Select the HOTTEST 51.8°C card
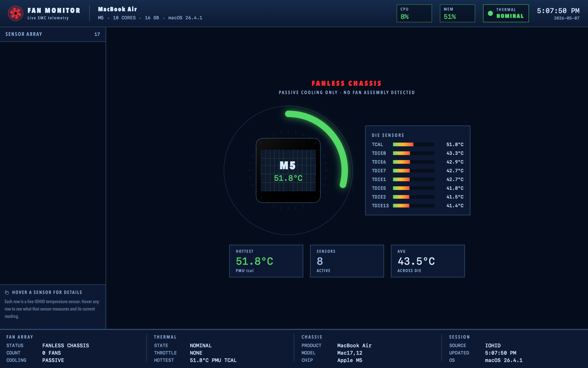This screenshot has height=368, width=588. (x=266, y=261)
